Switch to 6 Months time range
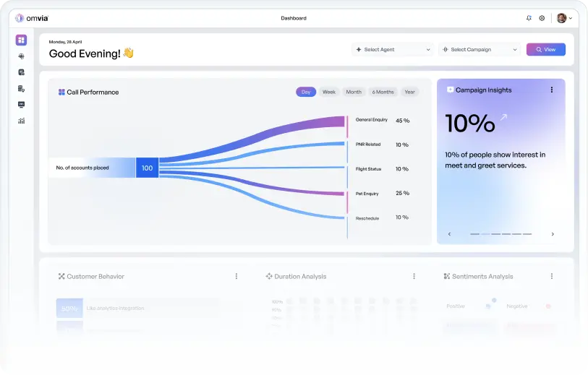Screen dimensions: 588x375 pos(383,92)
